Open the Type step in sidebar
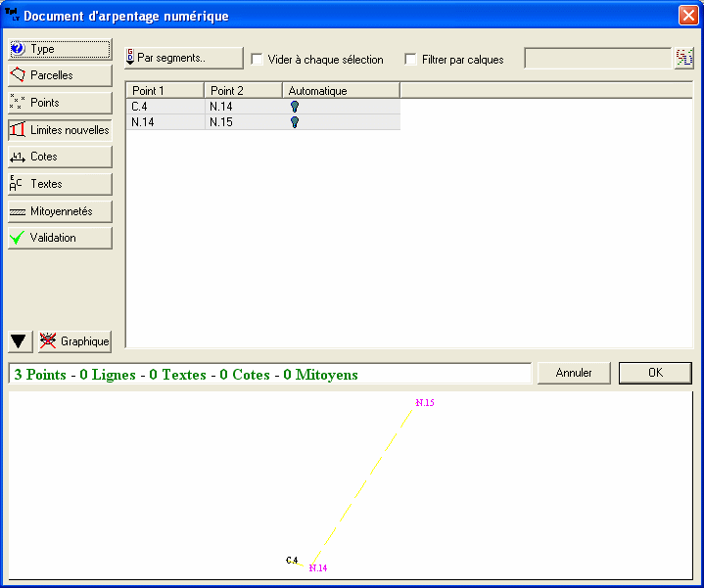Viewport: 704px width, 588px height. point(59,49)
